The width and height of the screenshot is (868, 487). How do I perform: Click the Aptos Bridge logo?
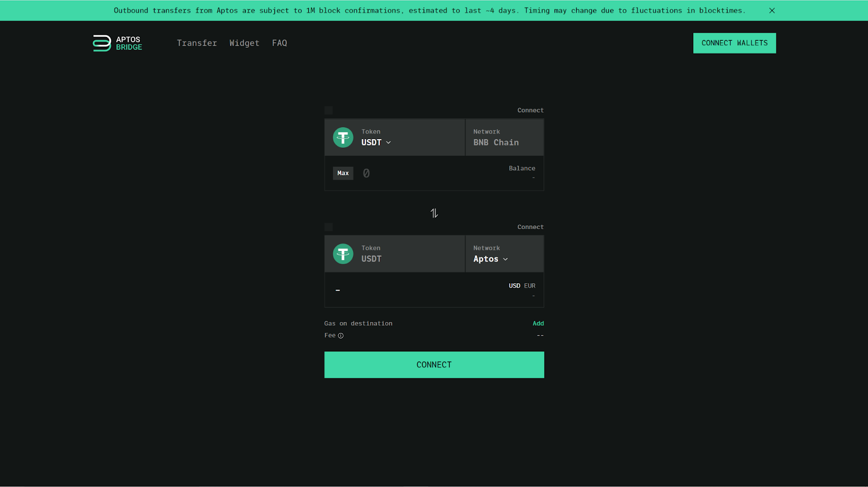click(x=117, y=43)
